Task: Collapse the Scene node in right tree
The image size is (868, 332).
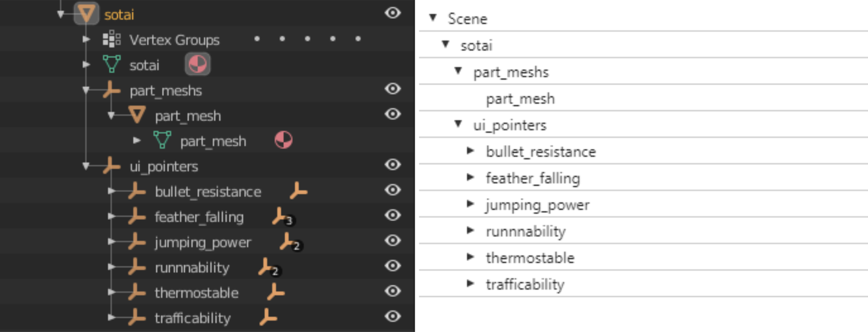Action: [x=432, y=18]
